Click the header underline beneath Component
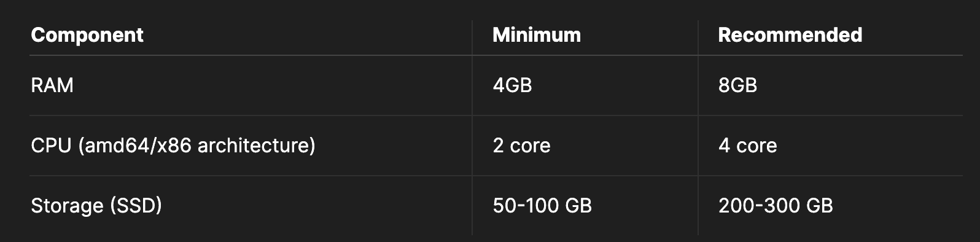 click(251, 55)
